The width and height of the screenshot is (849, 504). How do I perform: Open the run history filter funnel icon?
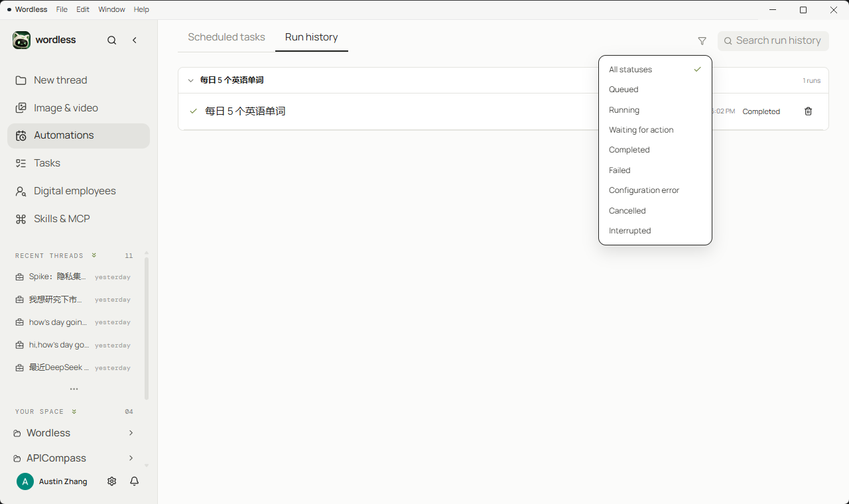click(702, 41)
